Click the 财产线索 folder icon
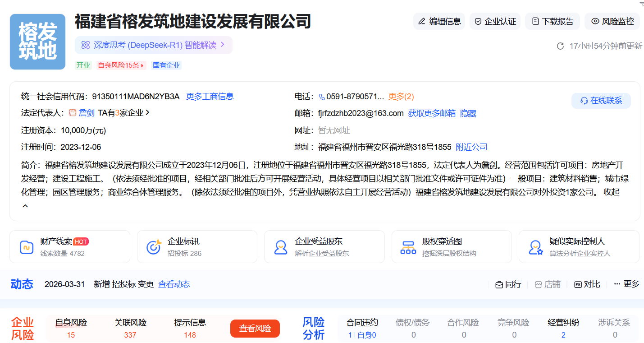This screenshot has width=644, height=343. point(27,247)
